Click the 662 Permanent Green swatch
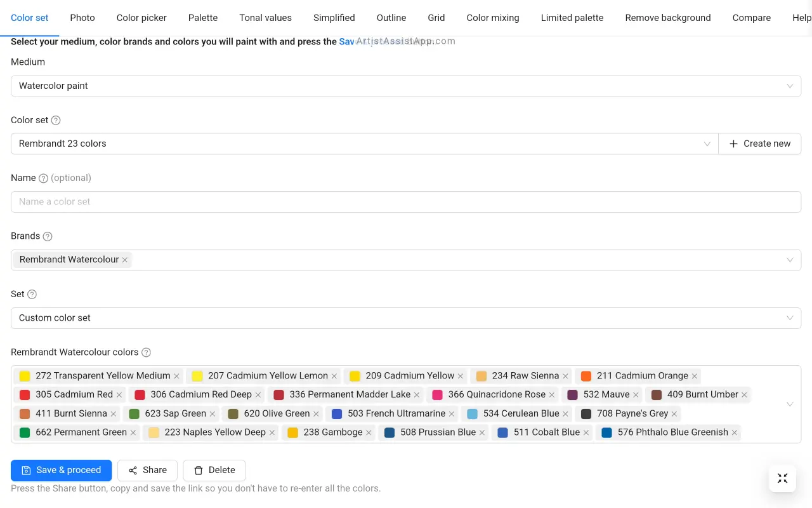Screen dimensions: 812x508 click(25, 432)
